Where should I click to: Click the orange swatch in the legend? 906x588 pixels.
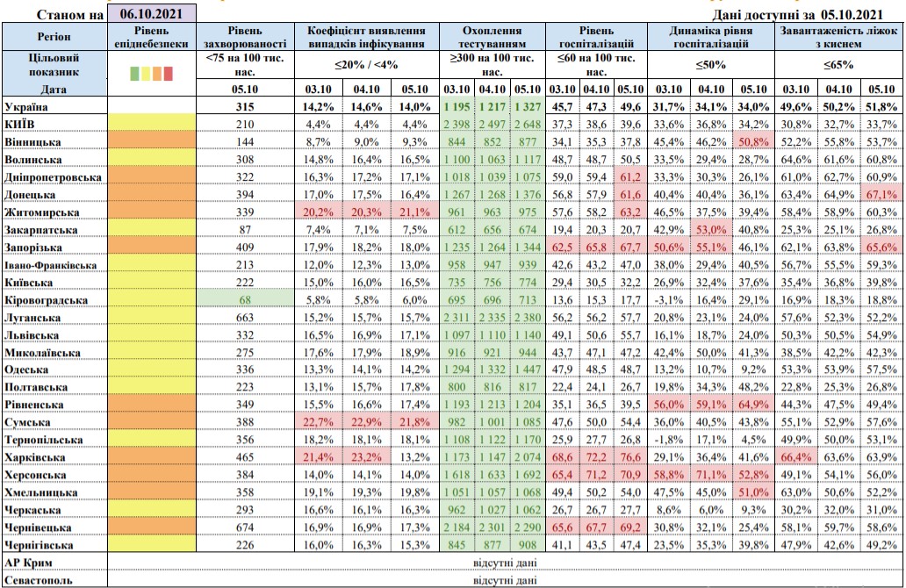tap(157, 73)
